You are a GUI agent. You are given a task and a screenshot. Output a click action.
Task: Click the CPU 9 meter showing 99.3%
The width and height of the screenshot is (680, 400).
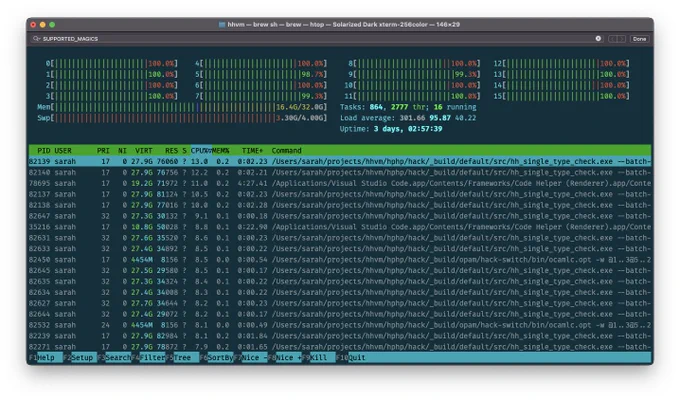pos(414,74)
